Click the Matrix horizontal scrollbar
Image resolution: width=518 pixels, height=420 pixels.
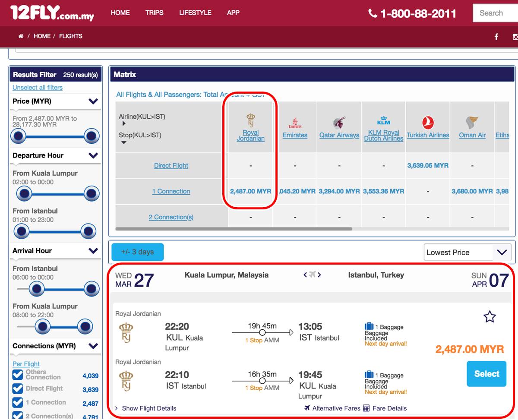tap(234, 229)
